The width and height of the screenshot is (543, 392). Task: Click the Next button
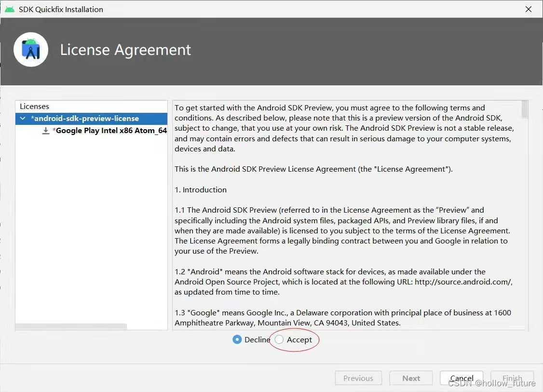411,378
